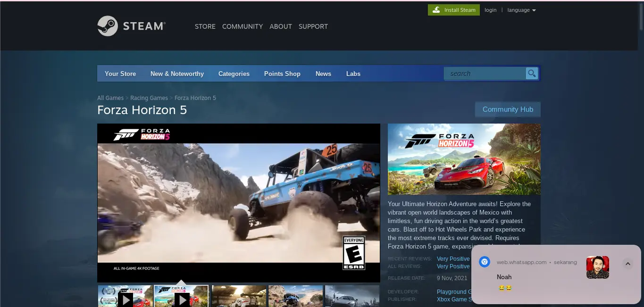Click the Steam logo in the header

coord(131,26)
